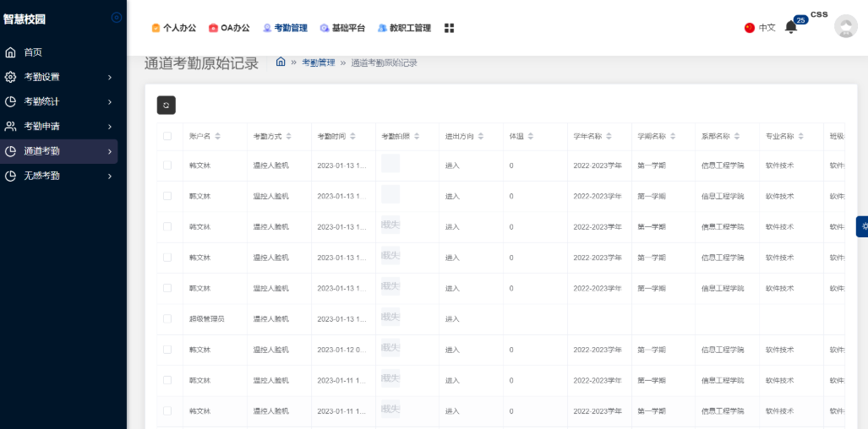Toggle the select-all checkbox in table header

point(167,136)
